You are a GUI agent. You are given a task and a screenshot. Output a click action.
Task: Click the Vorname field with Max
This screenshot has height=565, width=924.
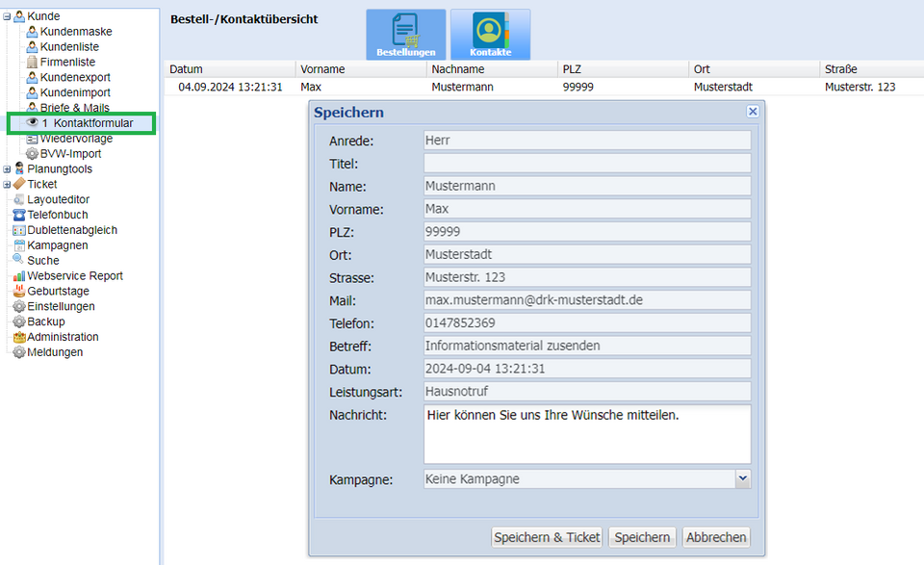click(587, 209)
